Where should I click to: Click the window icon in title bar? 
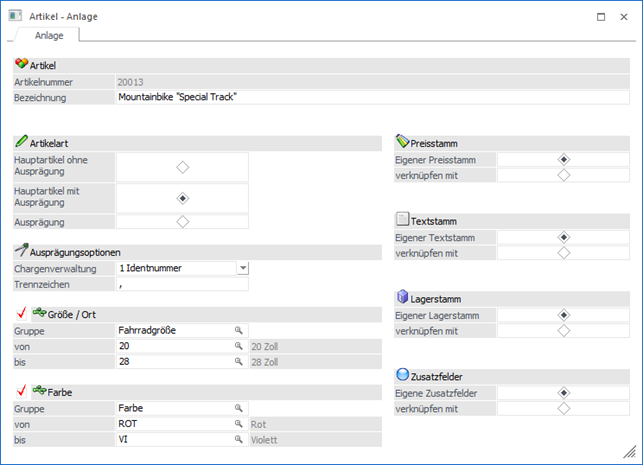coord(15,17)
